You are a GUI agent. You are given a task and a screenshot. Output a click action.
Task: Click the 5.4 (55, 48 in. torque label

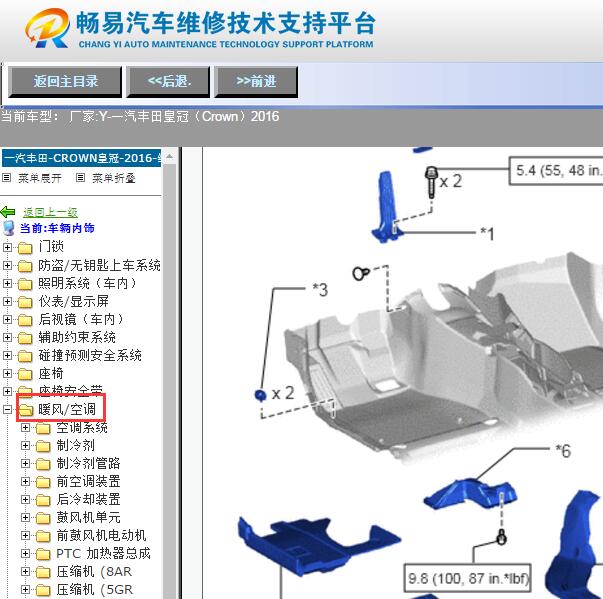pos(556,171)
